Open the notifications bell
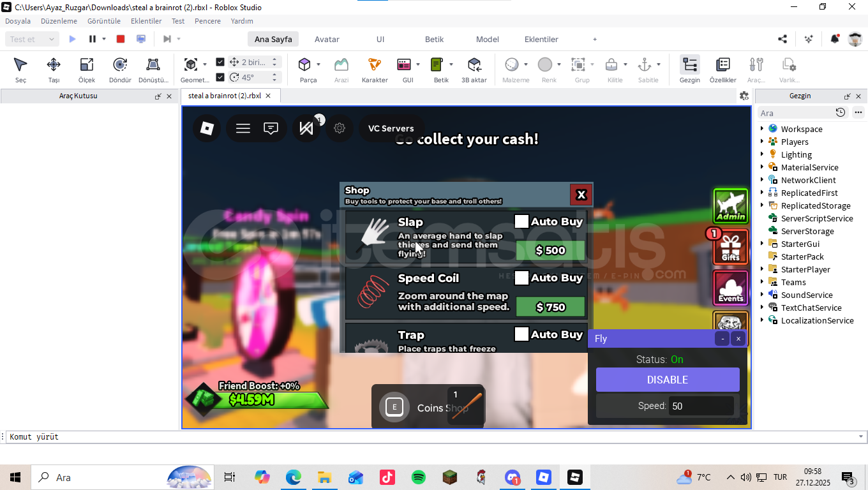868x490 pixels. pos(835,39)
